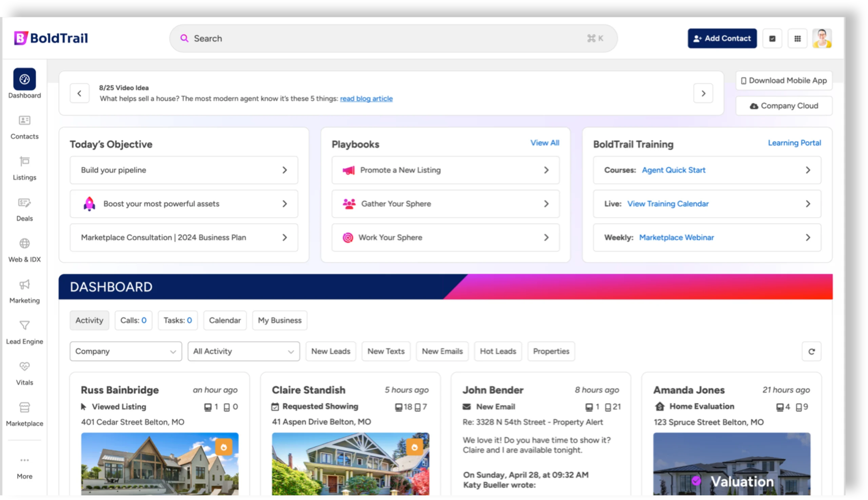Open the Marketplace store icon
Screen dimensions: 868x500
pos(24,407)
